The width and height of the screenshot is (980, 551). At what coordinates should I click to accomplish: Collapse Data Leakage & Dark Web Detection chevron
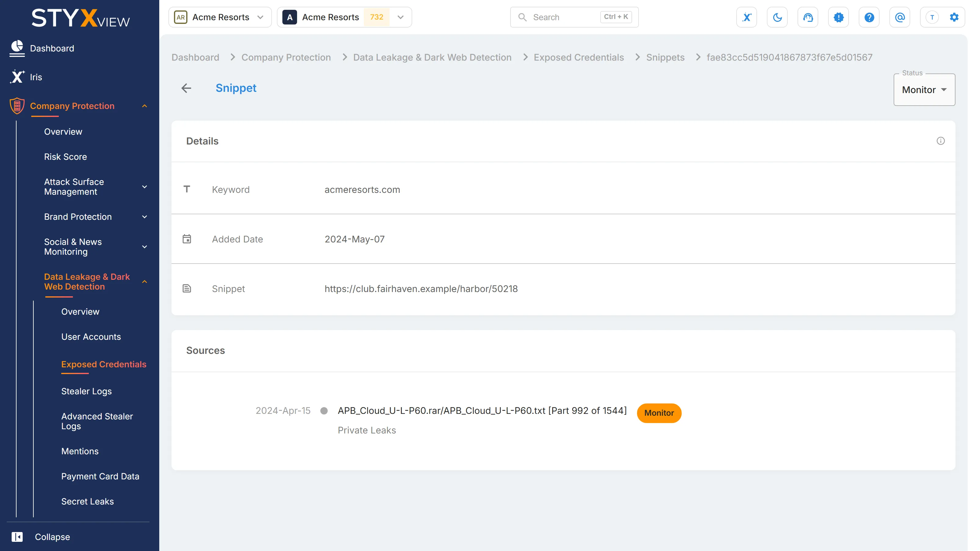[x=145, y=282]
